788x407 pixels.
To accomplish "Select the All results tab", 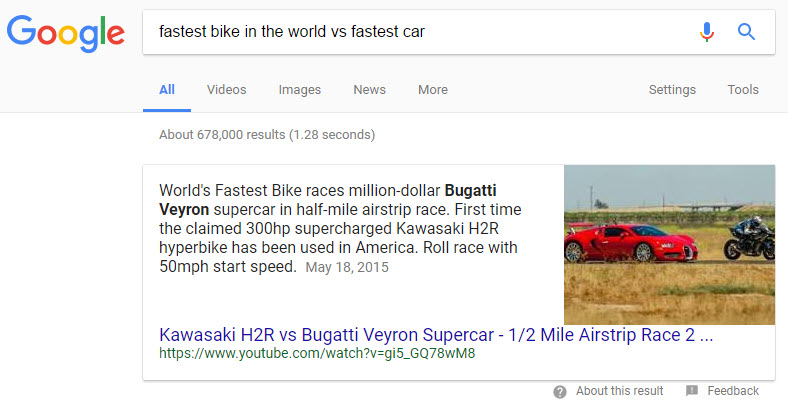I will coord(167,90).
